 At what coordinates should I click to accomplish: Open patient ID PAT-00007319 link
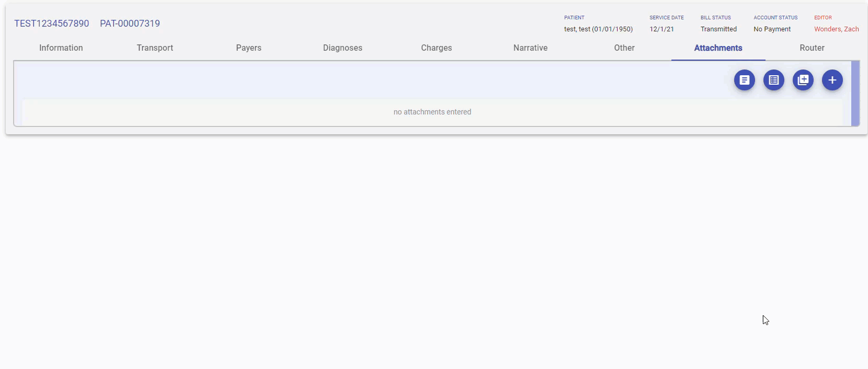pyautogui.click(x=130, y=24)
